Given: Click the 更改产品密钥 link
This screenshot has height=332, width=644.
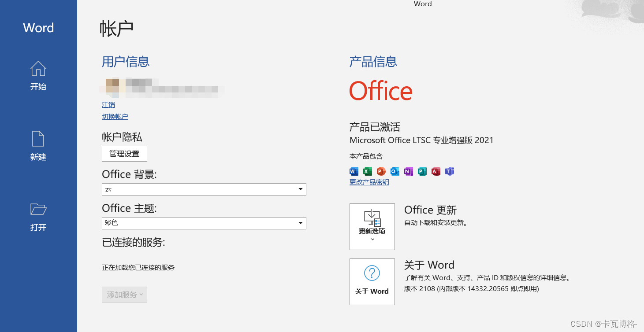Looking at the screenshot, I should 369,182.
